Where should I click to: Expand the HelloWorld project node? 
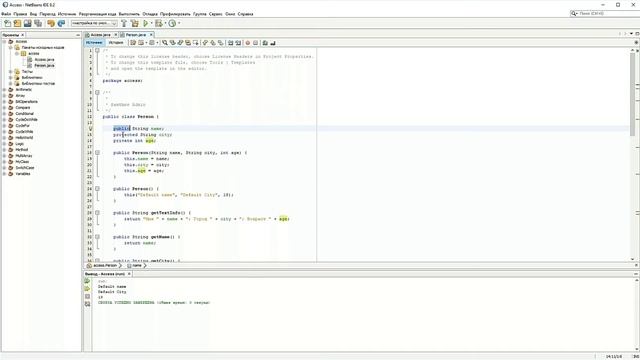pyautogui.click(x=4, y=138)
